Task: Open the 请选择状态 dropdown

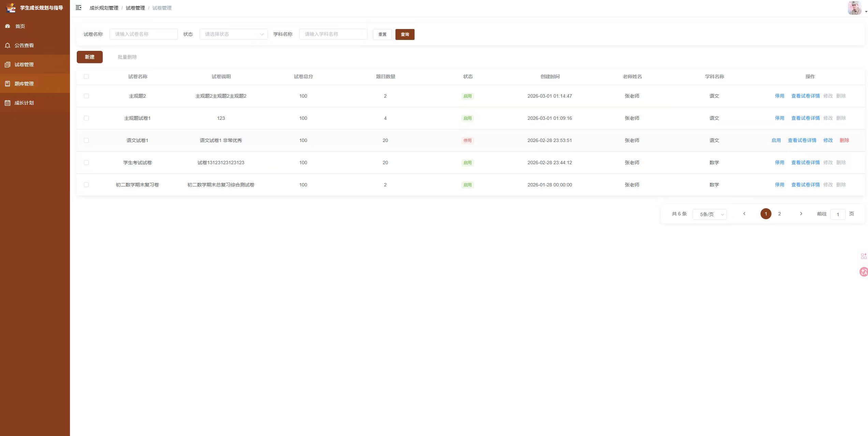Action: (234, 34)
